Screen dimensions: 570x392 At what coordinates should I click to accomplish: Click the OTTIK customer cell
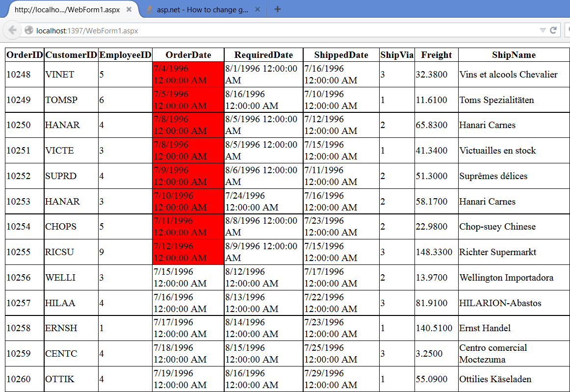tap(71, 379)
